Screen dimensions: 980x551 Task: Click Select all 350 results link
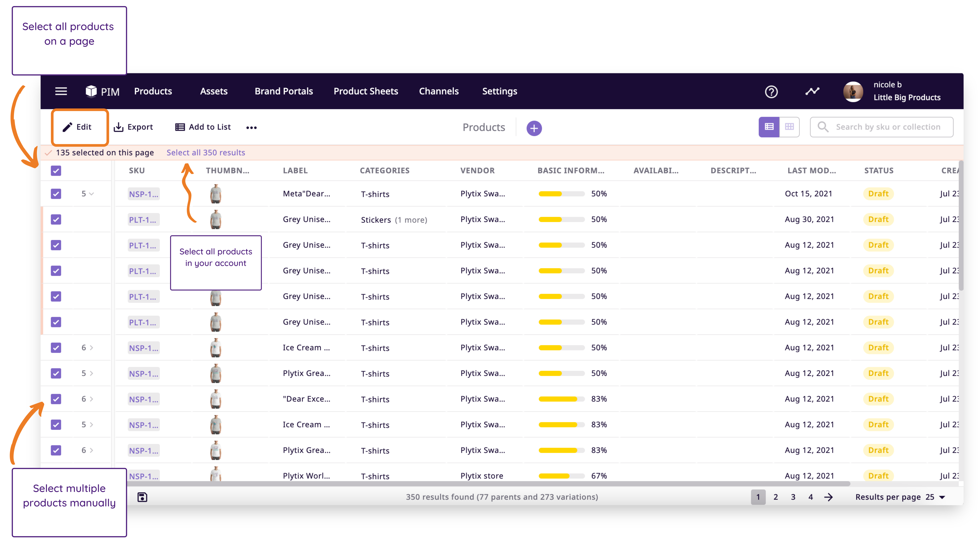click(206, 153)
